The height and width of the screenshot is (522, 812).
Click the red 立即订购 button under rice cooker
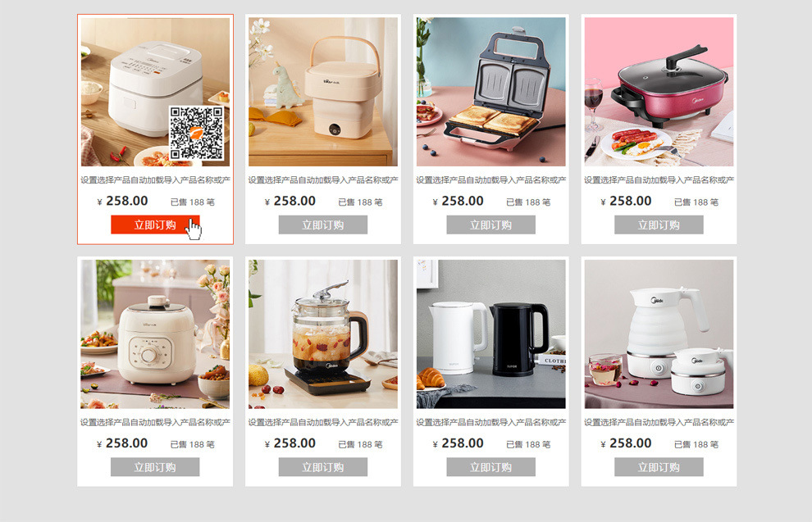(155, 225)
